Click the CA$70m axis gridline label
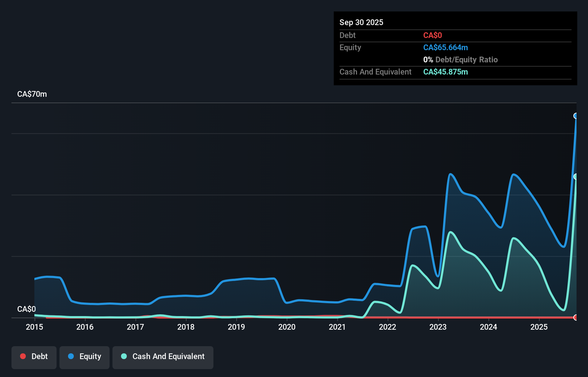This screenshot has width=588, height=377. pyautogui.click(x=32, y=94)
